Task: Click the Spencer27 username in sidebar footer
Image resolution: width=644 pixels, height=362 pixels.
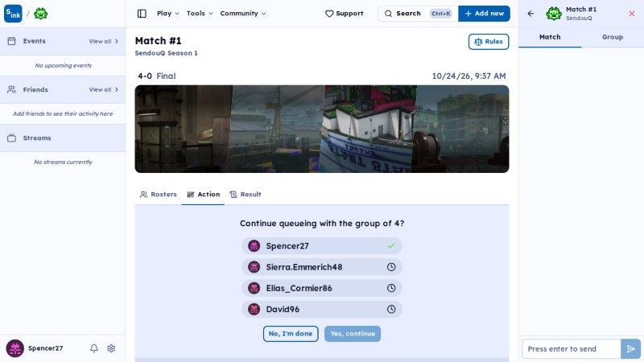Action: click(x=46, y=348)
